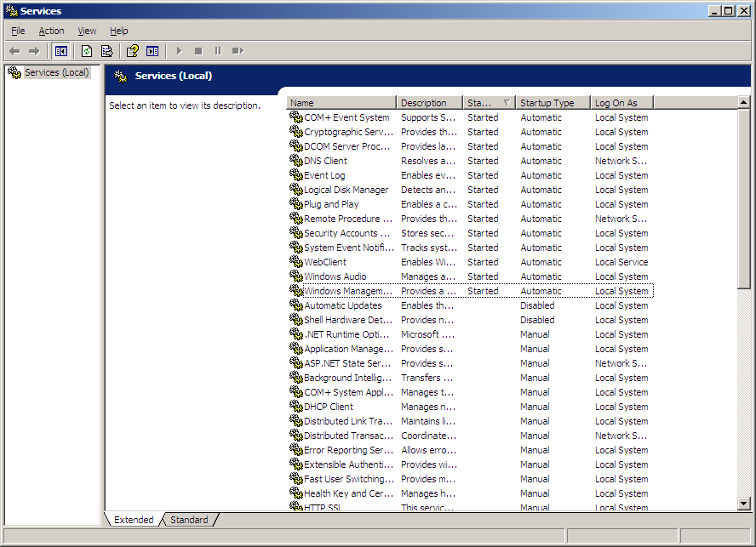This screenshot has height=547, width=756.
Task: Click the gear icon of WebClient
Action: tap(296, 262)
